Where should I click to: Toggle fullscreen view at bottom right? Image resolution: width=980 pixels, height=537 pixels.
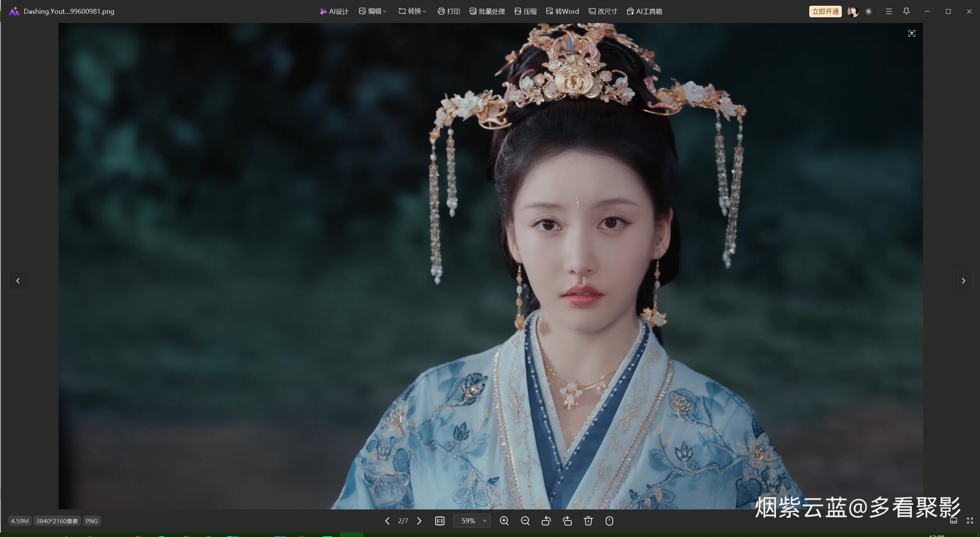(x=970, y=521)
